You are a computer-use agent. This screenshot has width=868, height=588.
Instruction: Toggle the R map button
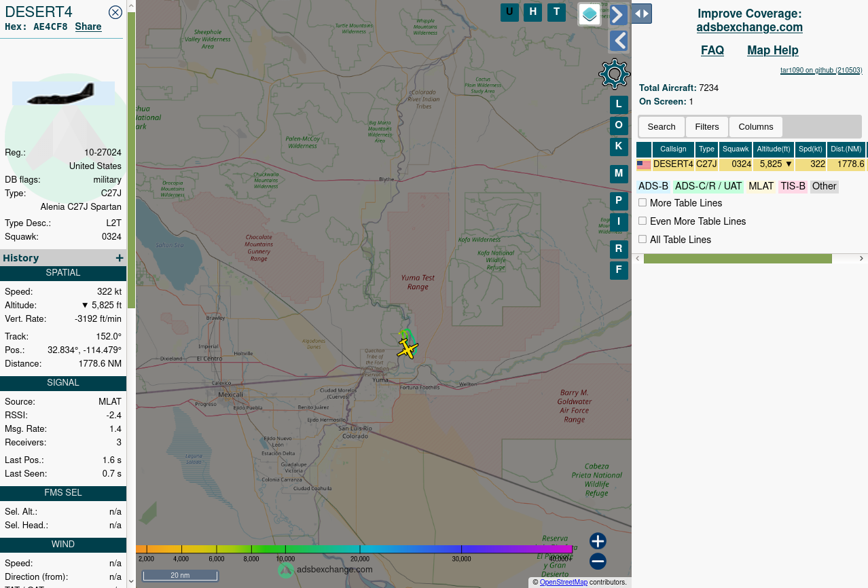pyautogui.click(x=619, y=249)
